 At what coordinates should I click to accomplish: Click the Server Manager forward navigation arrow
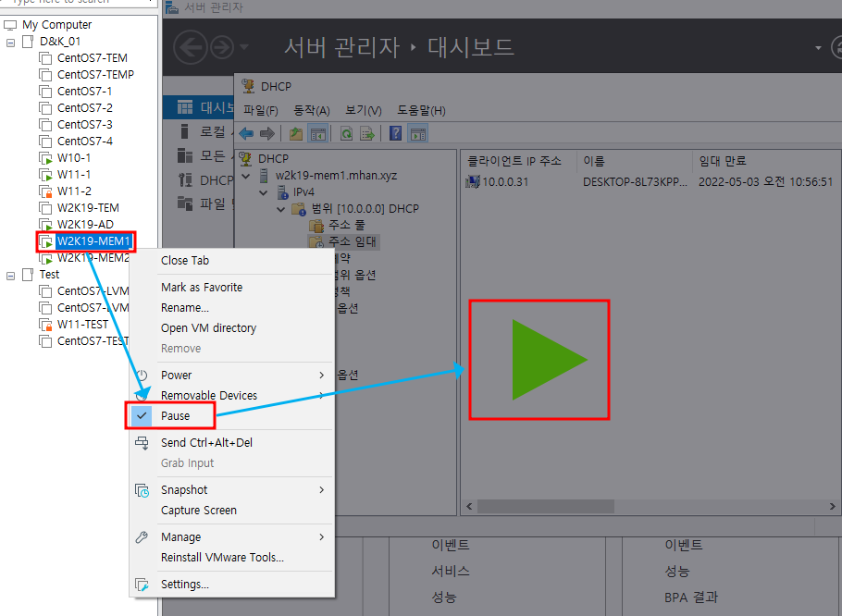tap(222, 48)
